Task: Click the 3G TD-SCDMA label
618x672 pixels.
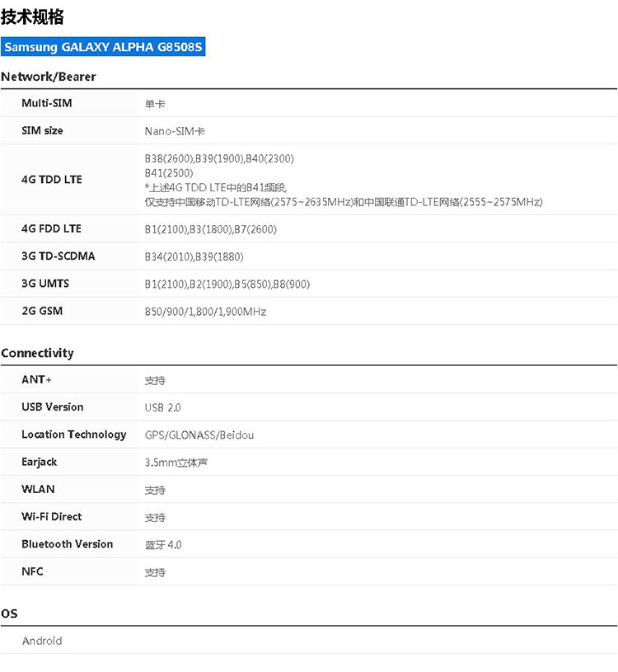Action: tap(59, 256)
